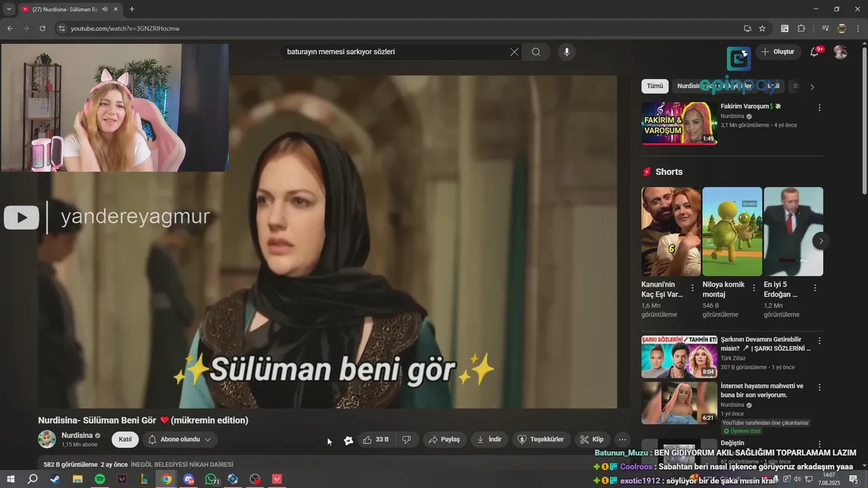This screenshot has height=488, width=868.
Task: Open Chrome three-dot menu
Action: [858, 28]
